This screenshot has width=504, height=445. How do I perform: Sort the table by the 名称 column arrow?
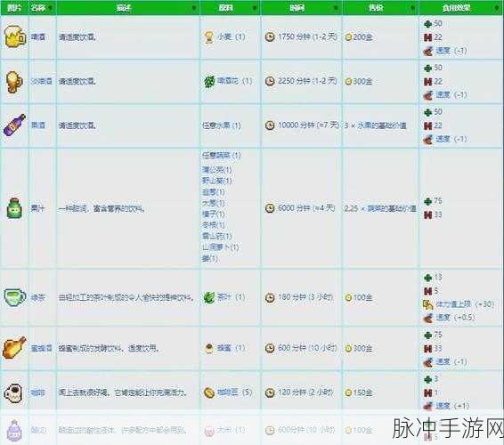pos(51,8)
